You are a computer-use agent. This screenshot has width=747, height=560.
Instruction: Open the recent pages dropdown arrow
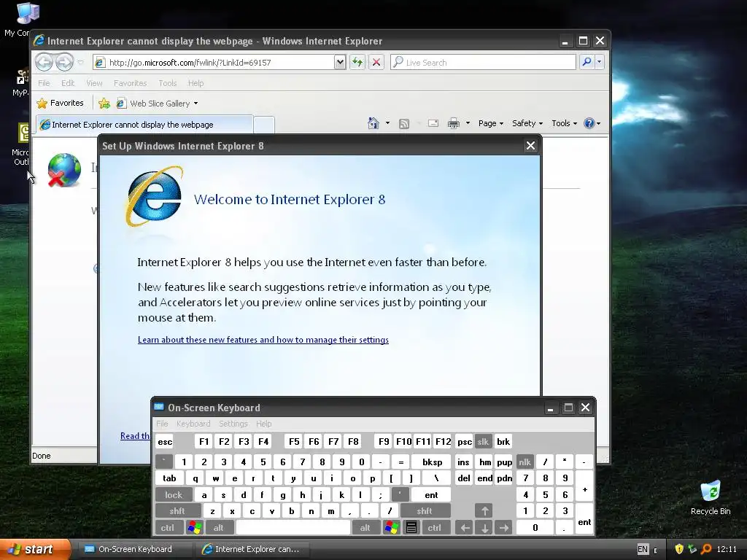coord(80,63)
